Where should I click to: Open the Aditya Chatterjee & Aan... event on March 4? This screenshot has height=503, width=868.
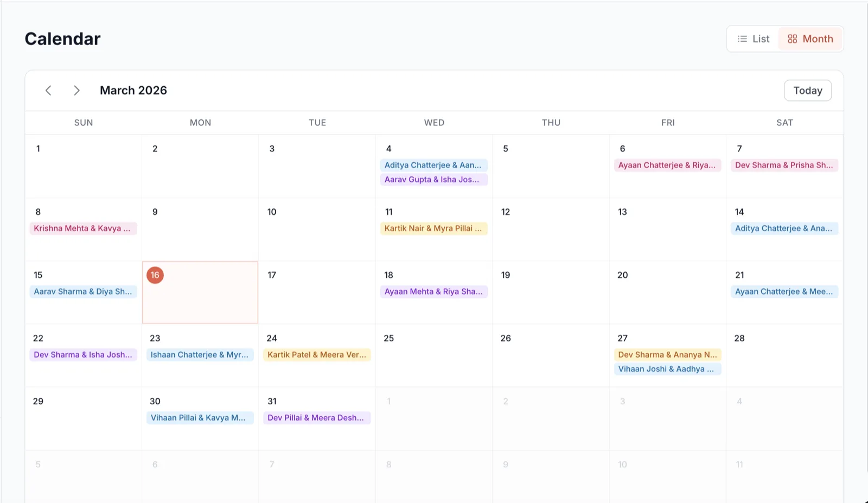(x=433, y=165)
